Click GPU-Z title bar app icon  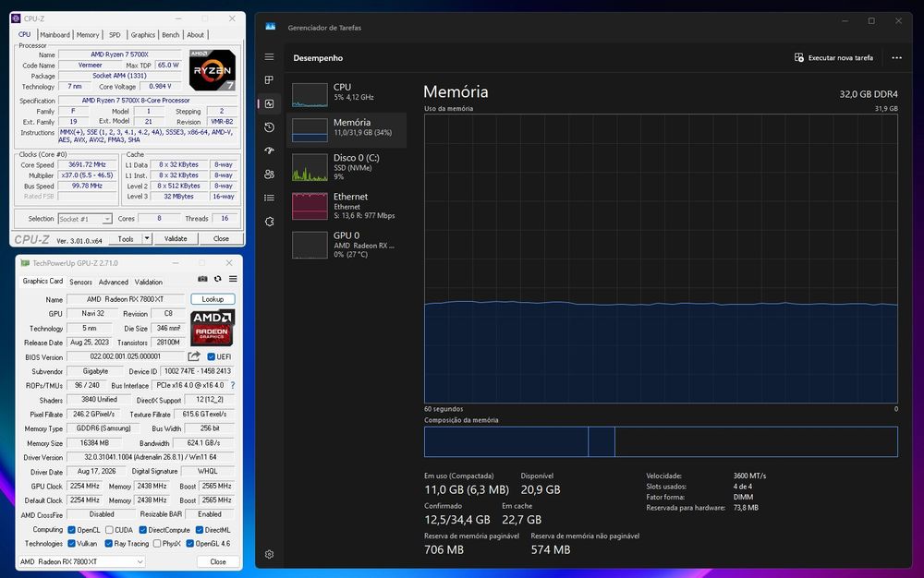point(25,263)
